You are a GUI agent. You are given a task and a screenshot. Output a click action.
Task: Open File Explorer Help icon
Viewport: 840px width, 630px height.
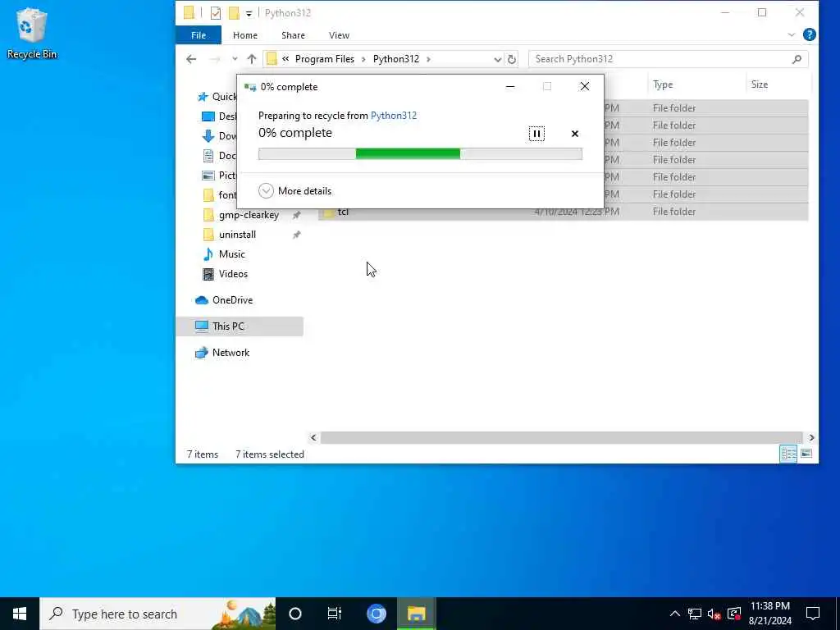click(810, 34)
